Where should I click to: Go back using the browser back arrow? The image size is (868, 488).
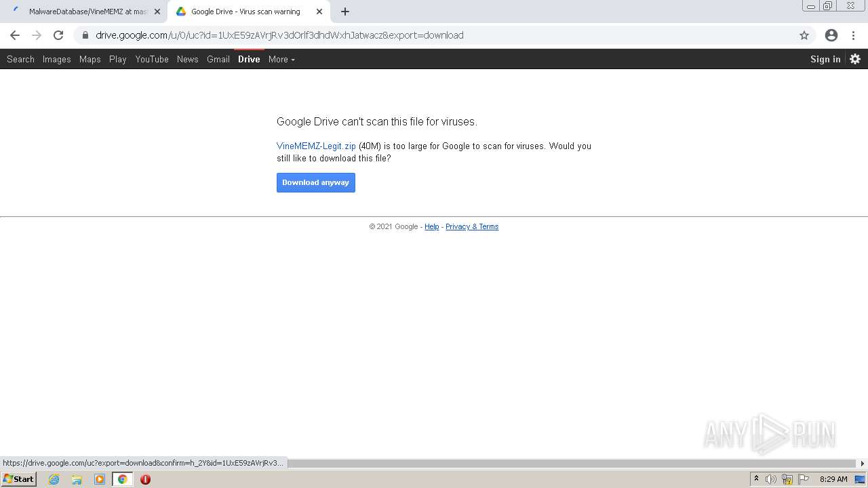pyautogui.click(x=15, y=35)
